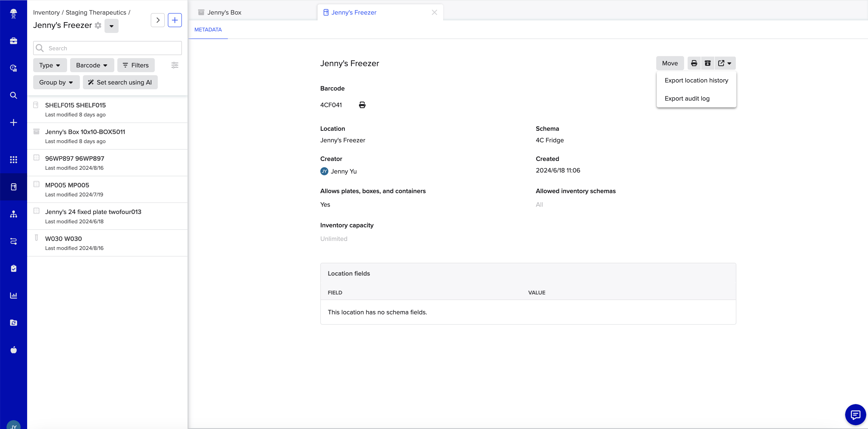Click the Jenny's Freezer location value
868x429 pixels.
click(x=343, y=140)
